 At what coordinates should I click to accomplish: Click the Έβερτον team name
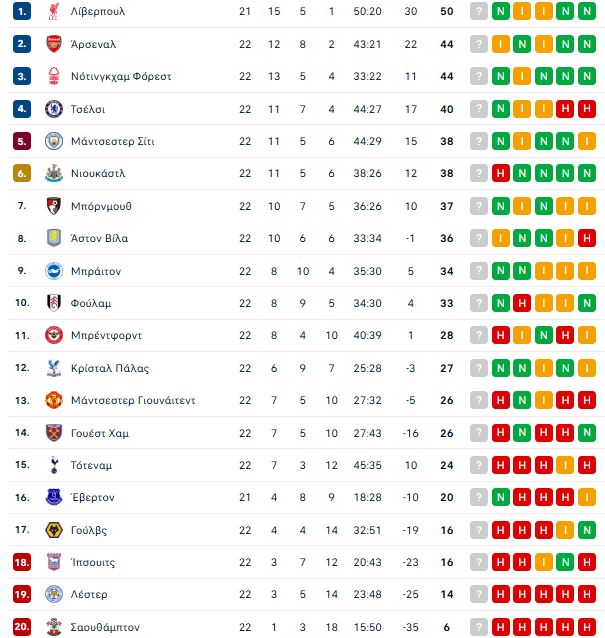(x=93, y=497)
